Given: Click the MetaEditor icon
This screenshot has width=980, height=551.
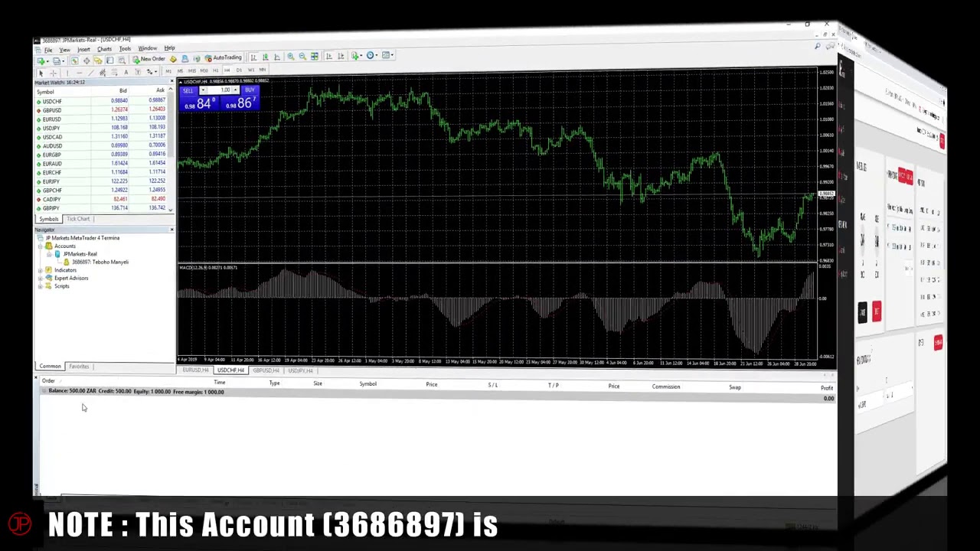Looking at the screenshot, I should (x=173, y=59).
